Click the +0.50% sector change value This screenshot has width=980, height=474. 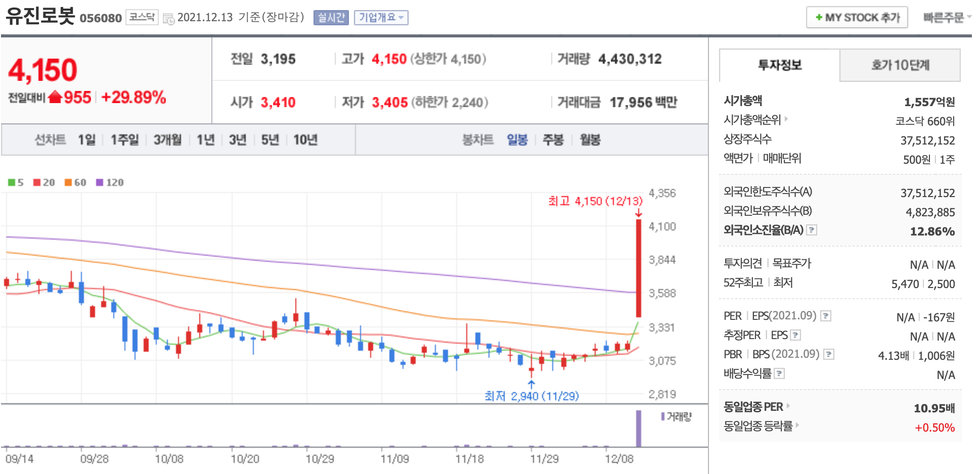coord(934,428)
